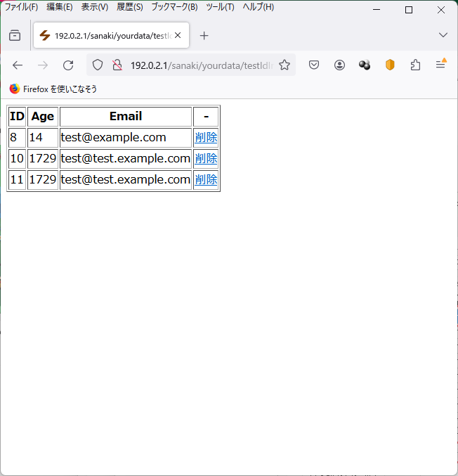Screen dimensions: 458x476
Task: Click the Age value 14
Action: (43, 138)
